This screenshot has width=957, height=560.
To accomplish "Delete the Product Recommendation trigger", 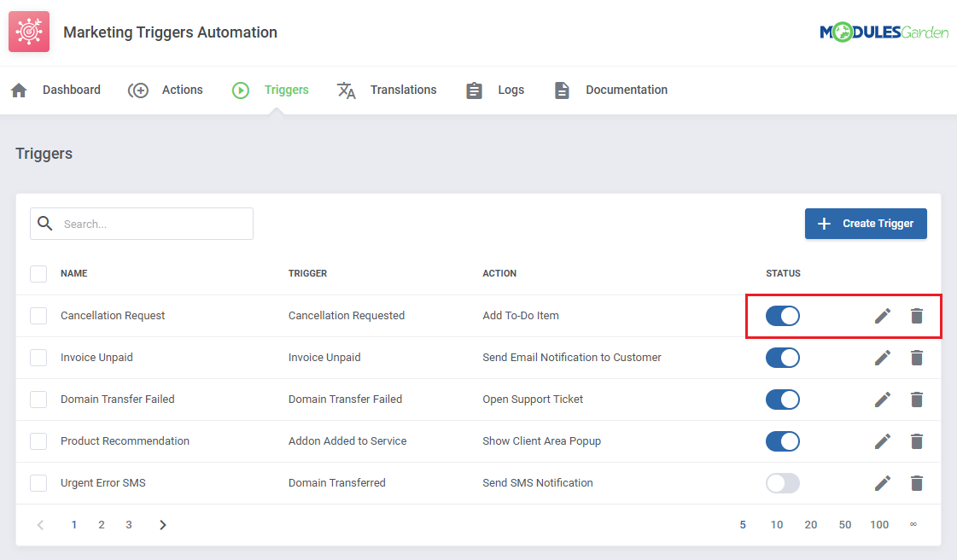I will click(917, 441).
